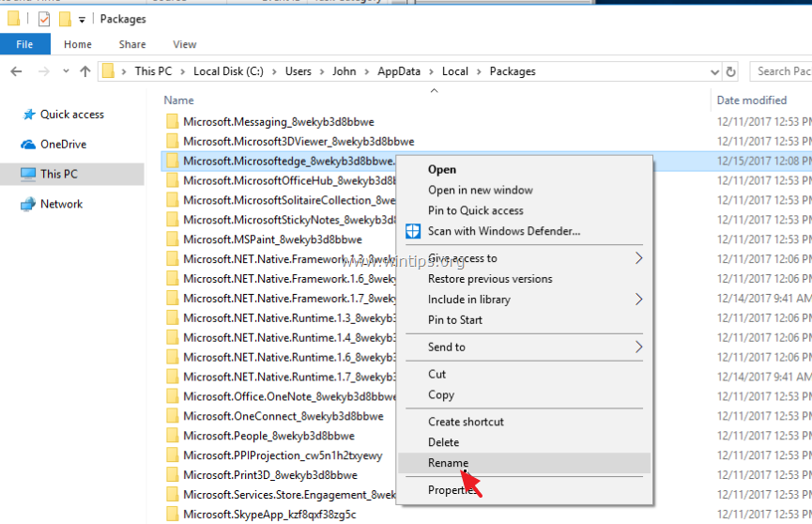Open the Recent locations dropdown
The height and width of the screenshot is (524, 812).
pos(66,71)
